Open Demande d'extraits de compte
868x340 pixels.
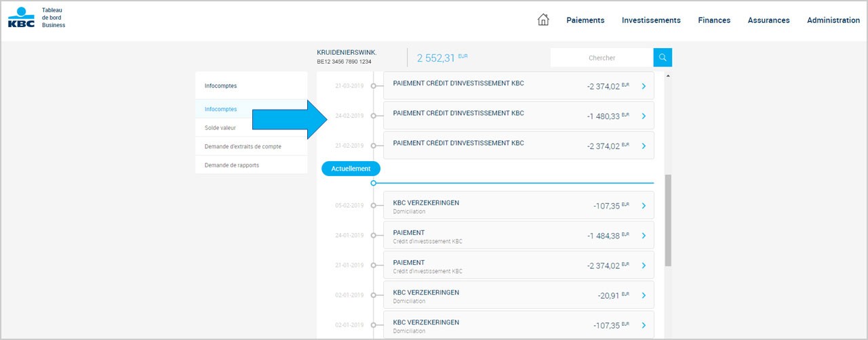(x=251, y=146)
